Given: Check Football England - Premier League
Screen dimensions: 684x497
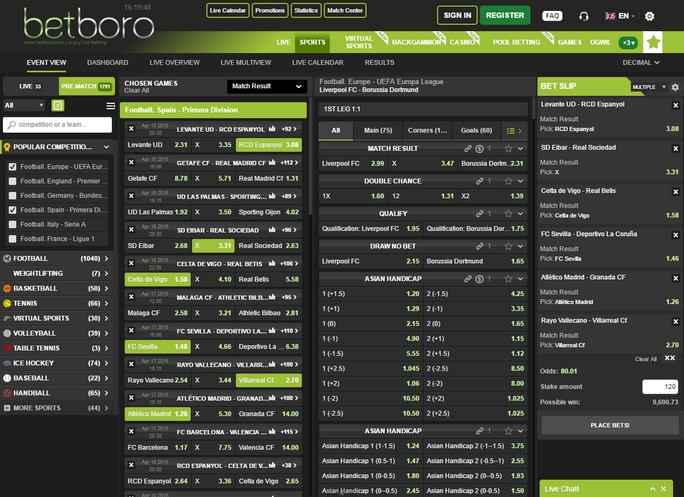Looking at the screenshot, I should [13, 181].
